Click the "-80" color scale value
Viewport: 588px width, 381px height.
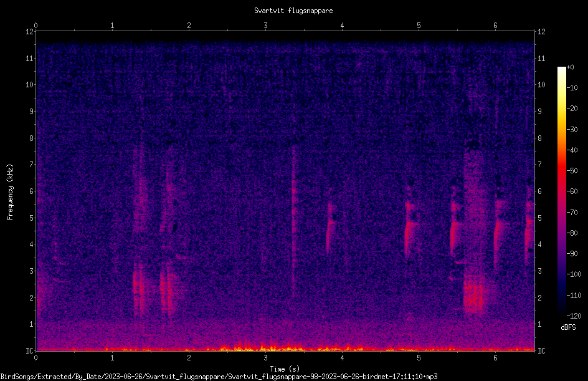pos(572,233)
